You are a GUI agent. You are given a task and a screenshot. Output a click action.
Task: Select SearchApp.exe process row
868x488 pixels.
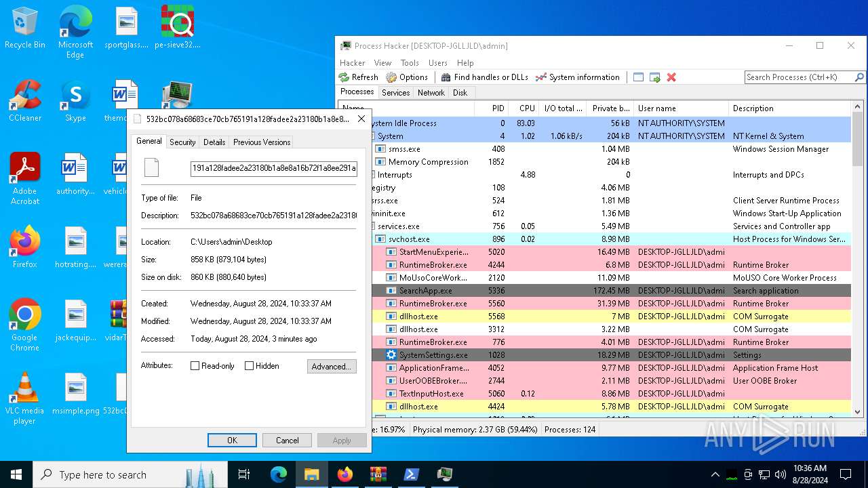pos(611,291)
